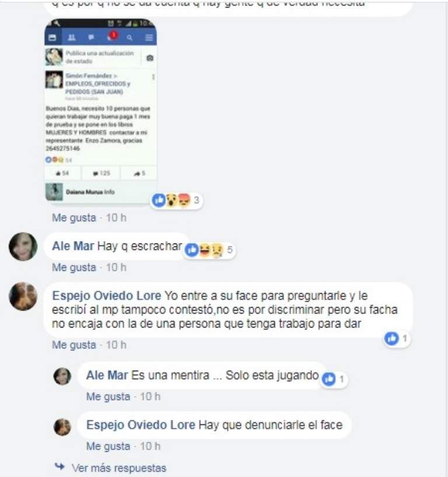Like Espejo Oviedo Lore's comment about su facha
448x477 pixels.
point(74,345)
